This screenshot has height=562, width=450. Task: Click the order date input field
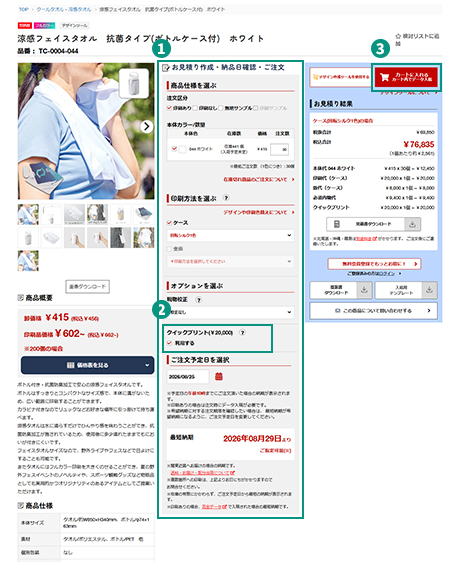(x=188, y=377)
